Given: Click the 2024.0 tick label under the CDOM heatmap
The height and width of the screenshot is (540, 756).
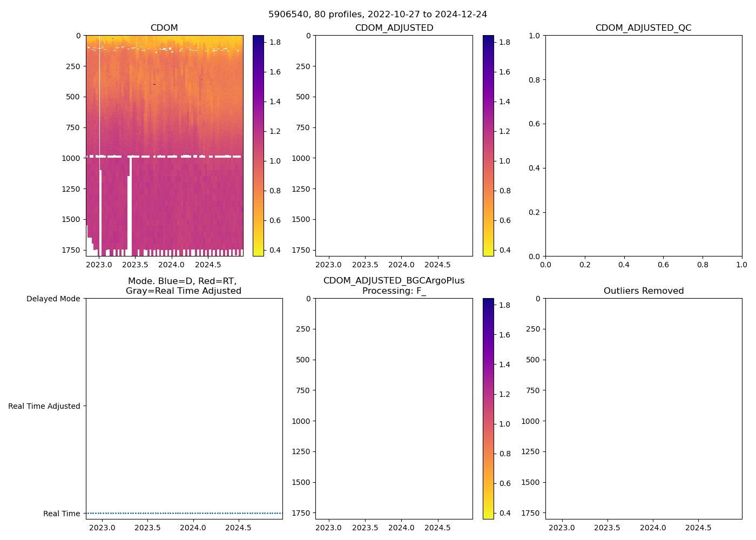Looking at the screenshot, I should tap(171, 265).
